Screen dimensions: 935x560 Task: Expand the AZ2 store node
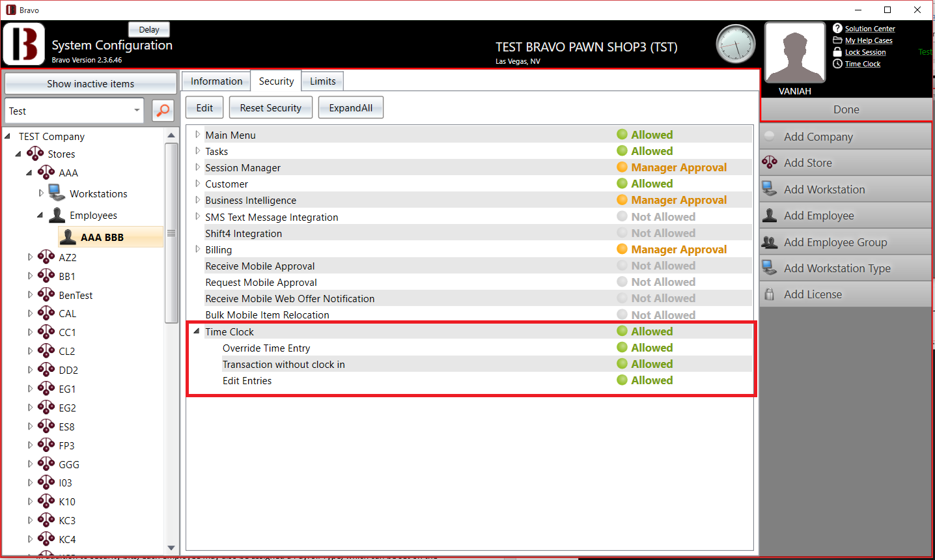[x=29, y=257]
